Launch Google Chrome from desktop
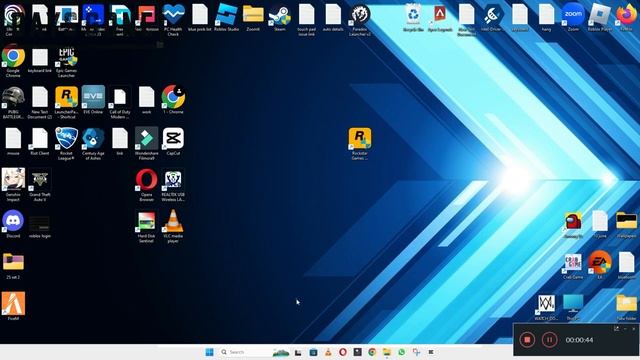The image size is (640, 360). 13,56
